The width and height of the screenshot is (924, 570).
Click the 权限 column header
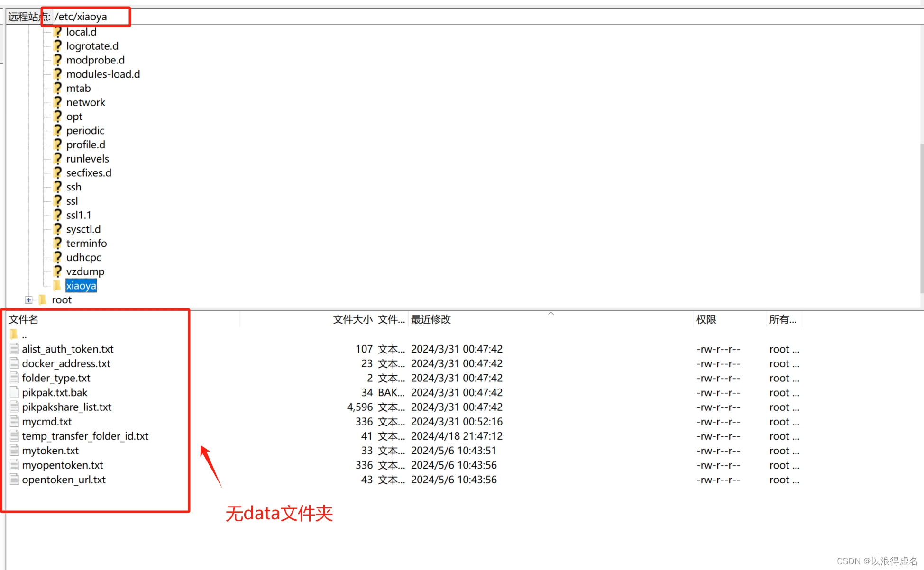point(706,320)
